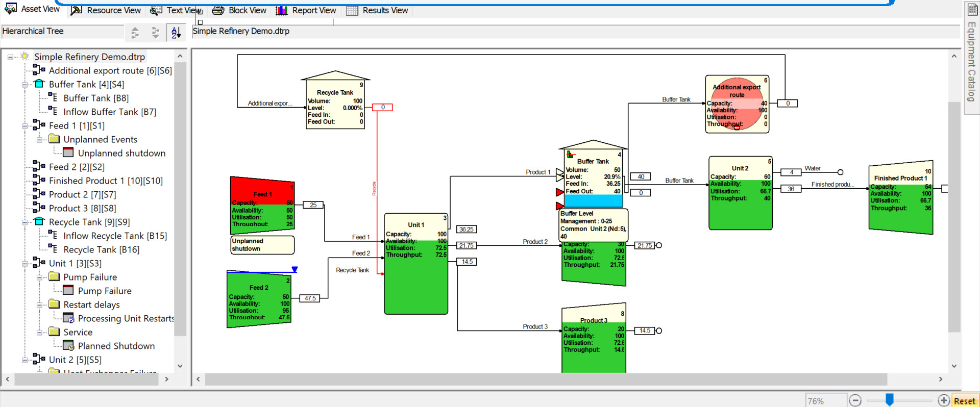Select Planned Shutdown in the tree
Screen dimensions: 980x407
(x=116, y=346)
